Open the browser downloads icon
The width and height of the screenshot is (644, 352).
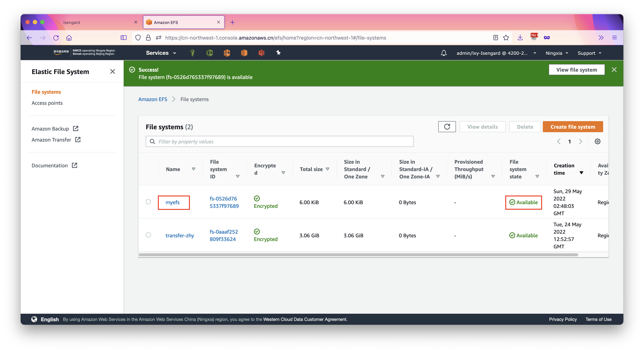pos(520,38)
